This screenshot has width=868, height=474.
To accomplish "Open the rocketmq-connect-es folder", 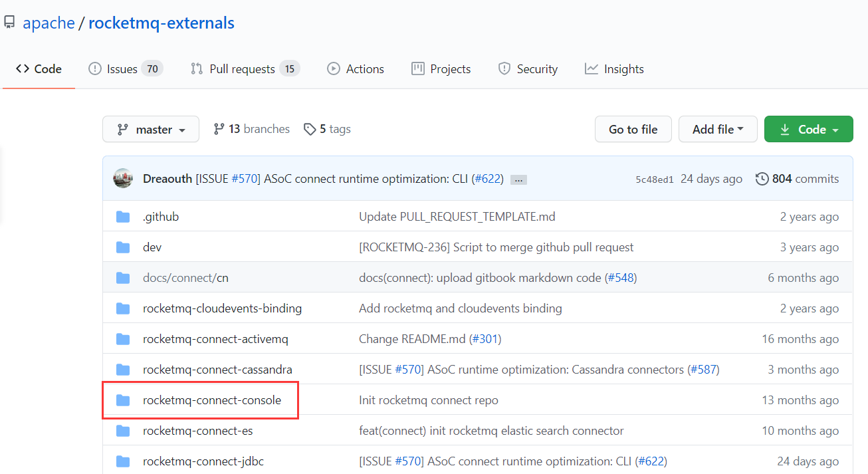I will click(x=198, y=431).
